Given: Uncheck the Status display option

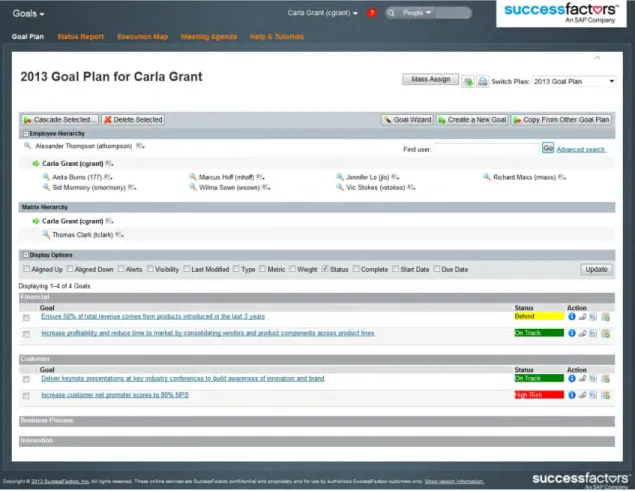Looking at the screenshot, I should (325, 269).
